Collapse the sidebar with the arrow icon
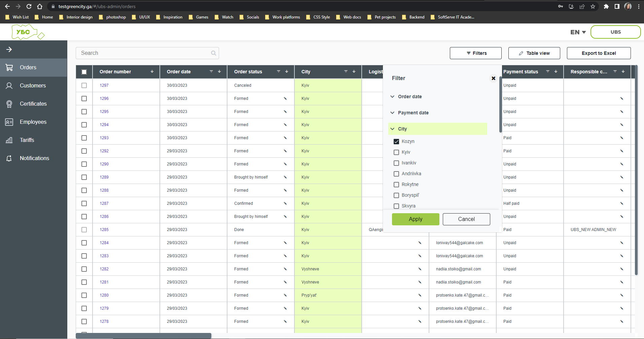 point(9,49)
